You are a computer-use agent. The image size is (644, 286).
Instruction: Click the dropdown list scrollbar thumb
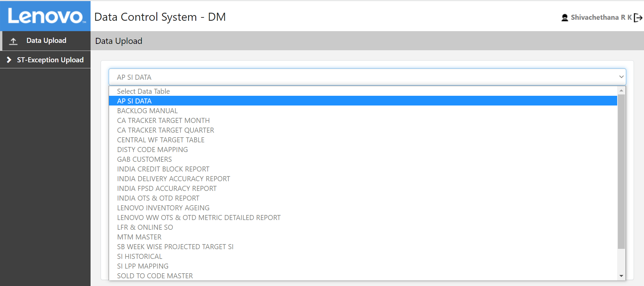(x=621, y=171)
